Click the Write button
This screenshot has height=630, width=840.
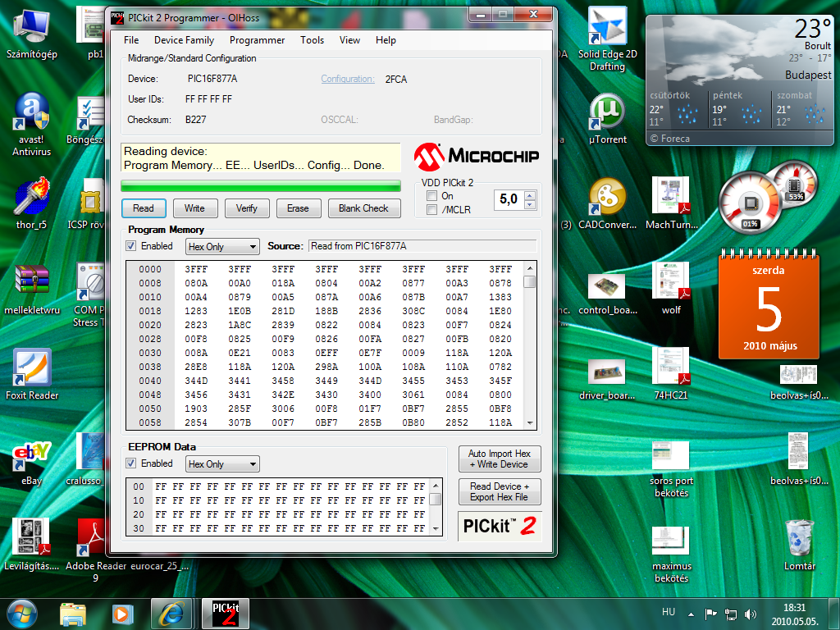point(194,208)
